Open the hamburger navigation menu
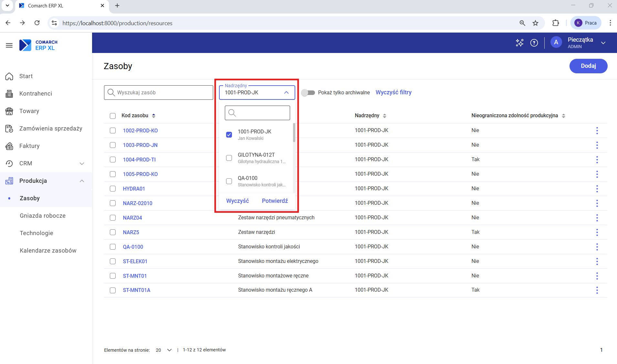 tap(9, 46)
